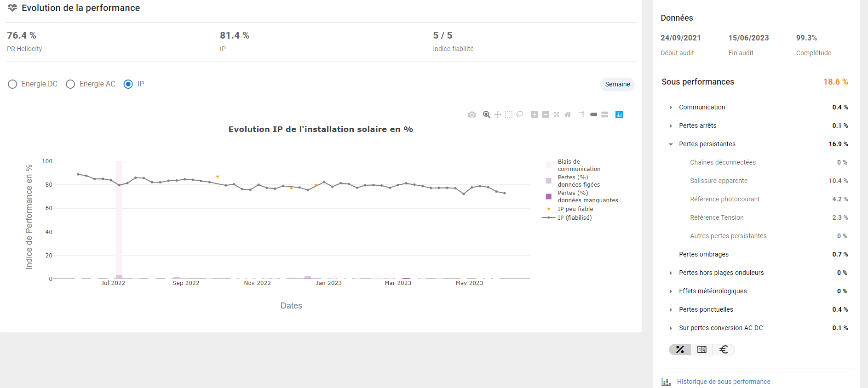The image size is (868, 388).
Task: Click the chart Zoom in plus icon
Action: 534,114
